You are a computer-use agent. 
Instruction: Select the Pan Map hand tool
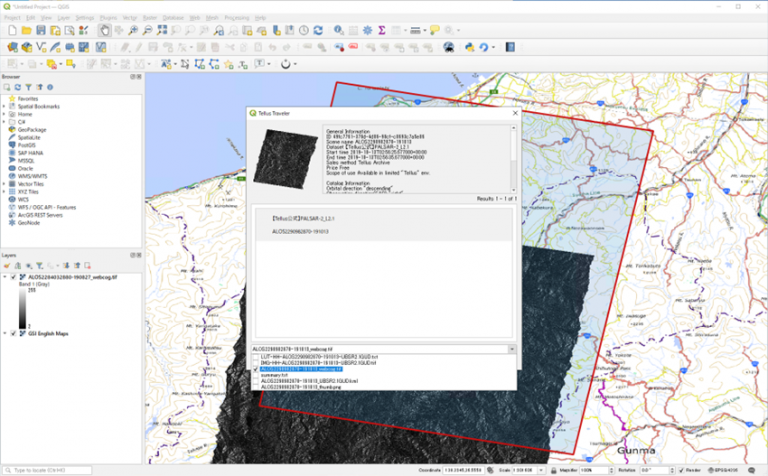pyautogui.click(x=104, y=30)
